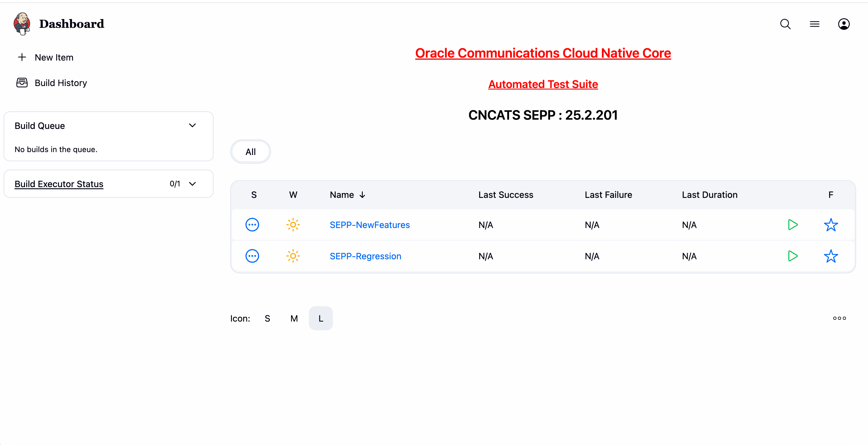Sort by the S status column header
This screenshot has width=868, height=445.
[254, 195]
